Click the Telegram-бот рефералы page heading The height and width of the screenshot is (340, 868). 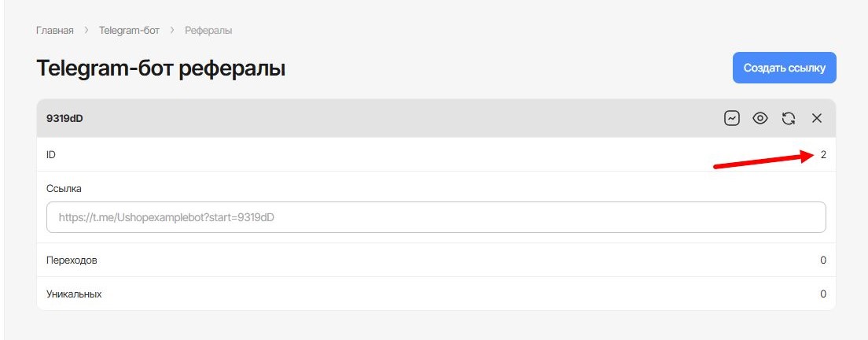point(160,68)
